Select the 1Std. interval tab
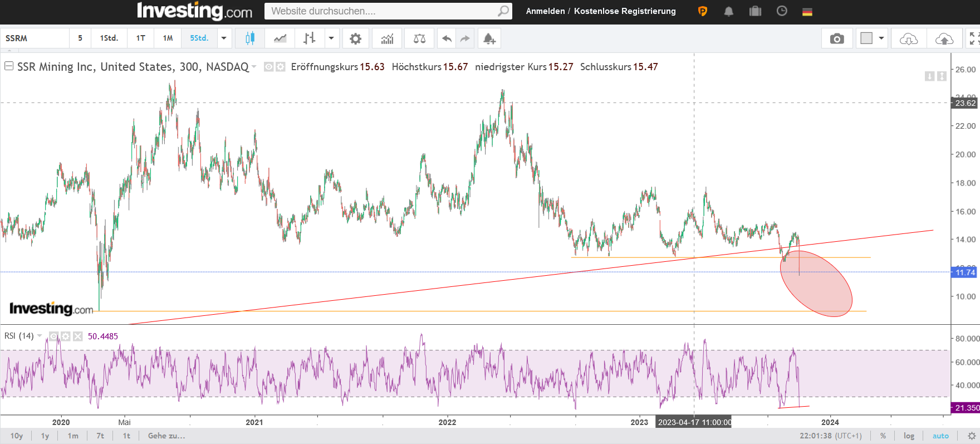Image resolution: width=980 pixels, height=444 pixels. (109, 38)
